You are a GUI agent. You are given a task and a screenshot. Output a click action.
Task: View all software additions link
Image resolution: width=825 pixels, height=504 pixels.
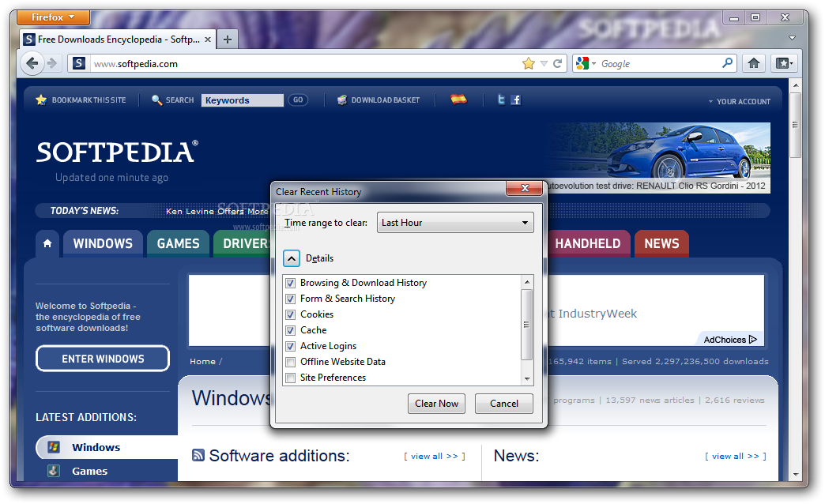tap(435, 456)
